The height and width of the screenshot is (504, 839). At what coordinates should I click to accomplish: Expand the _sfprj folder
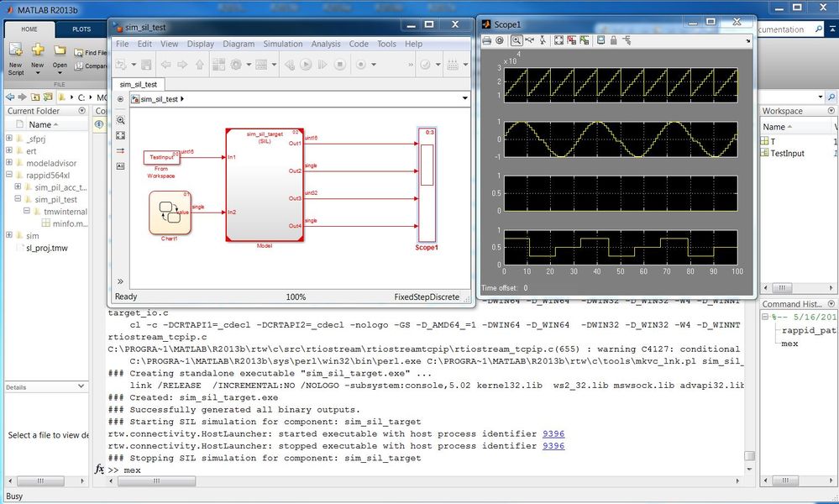click(x=9, y=138)
